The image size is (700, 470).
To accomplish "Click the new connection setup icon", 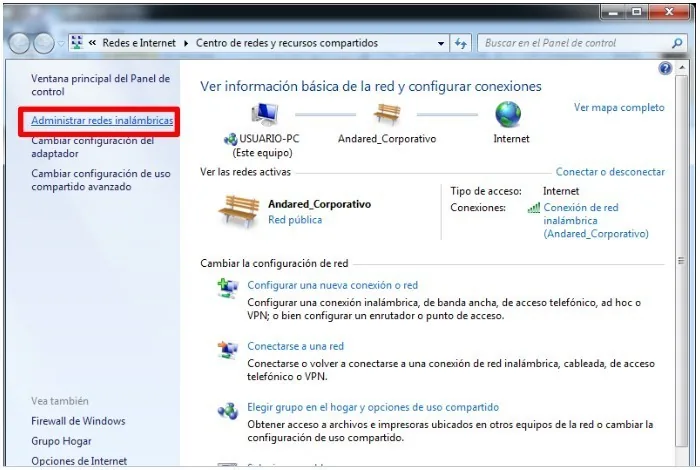I will point(228,288).
